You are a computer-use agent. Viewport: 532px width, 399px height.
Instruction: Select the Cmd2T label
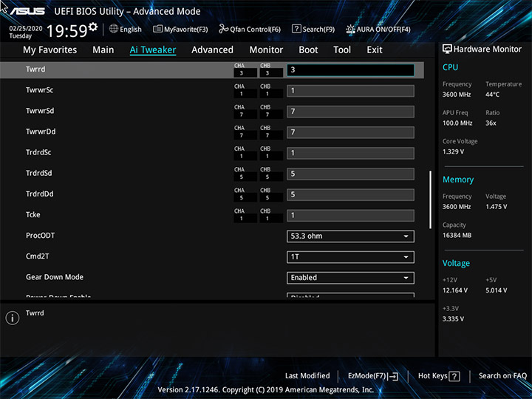pos(38,256)
